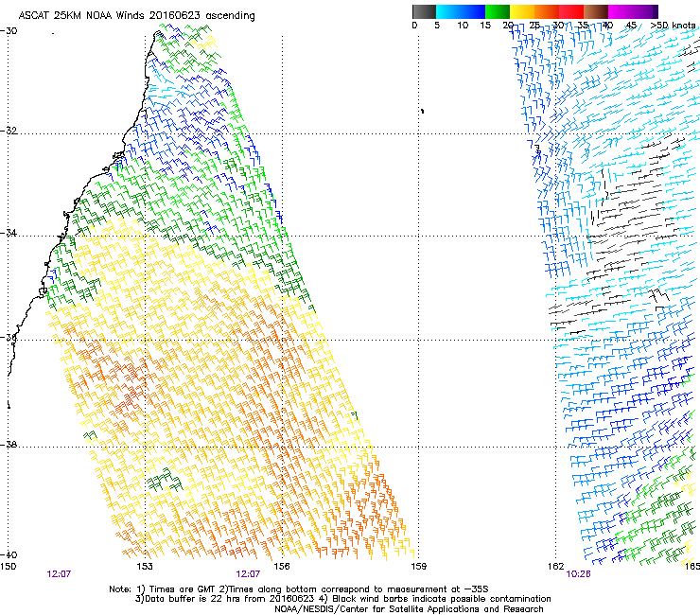
Task: Click the cyan 5-10 knots legend swatch
Action: pyautogui.click(x=447, y=11)
